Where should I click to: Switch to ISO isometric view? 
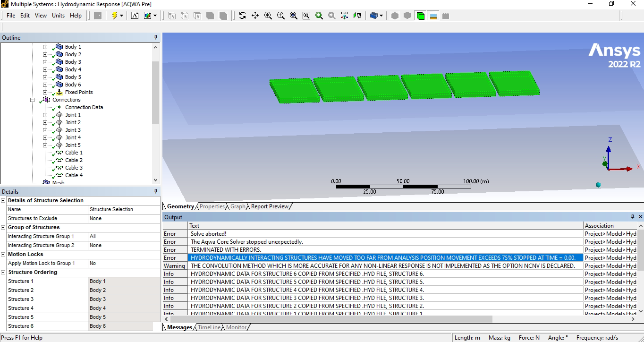[x=344, y=16]
